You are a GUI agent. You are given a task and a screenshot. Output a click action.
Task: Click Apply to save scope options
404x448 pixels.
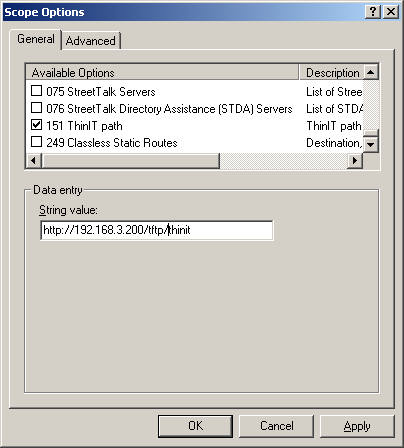(x=357, y=426)
